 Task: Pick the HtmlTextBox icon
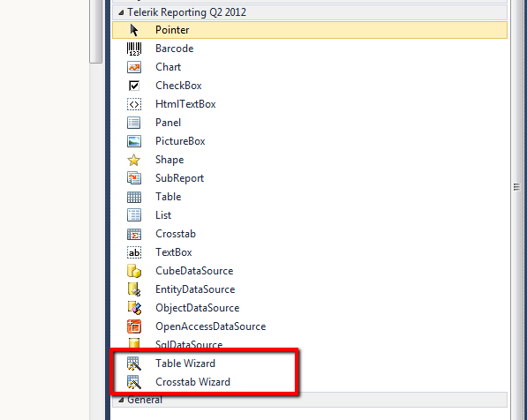[134, 104]
